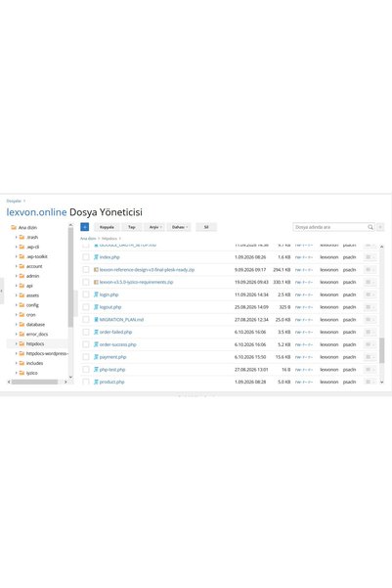Click the file icon of index.php
The height and width of the screenshot is (588, 392).
tap(96, 257)
